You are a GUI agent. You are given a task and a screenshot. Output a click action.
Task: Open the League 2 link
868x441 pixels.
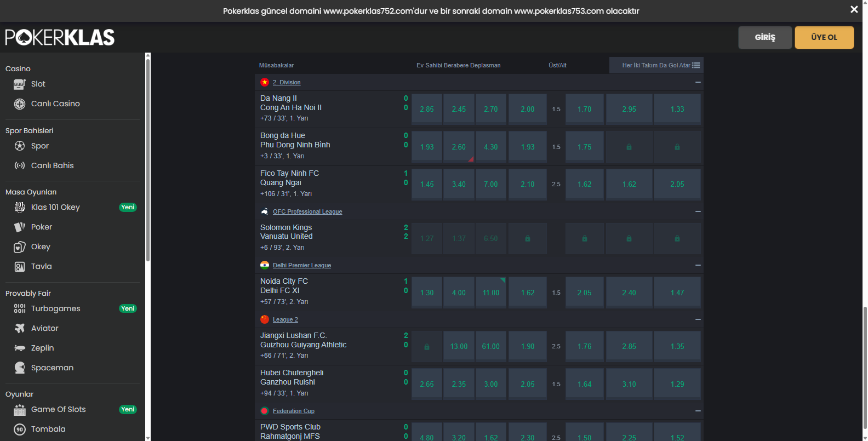(x=285, y=319)
